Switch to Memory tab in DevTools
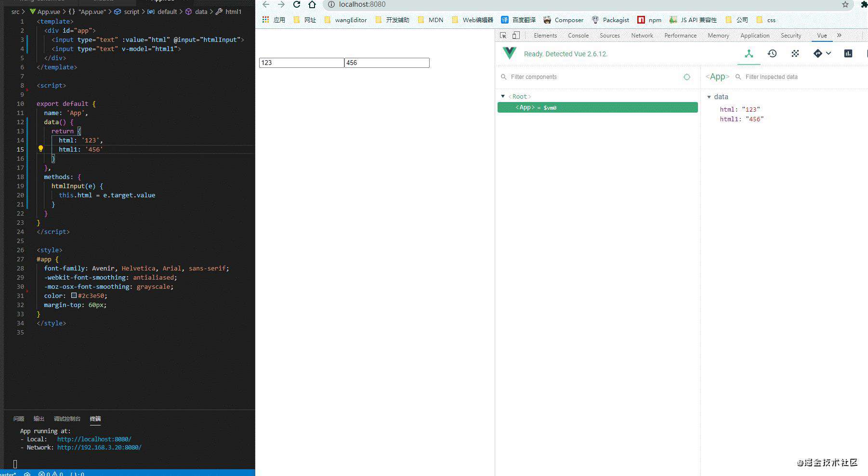 click(x=718, y=35)
